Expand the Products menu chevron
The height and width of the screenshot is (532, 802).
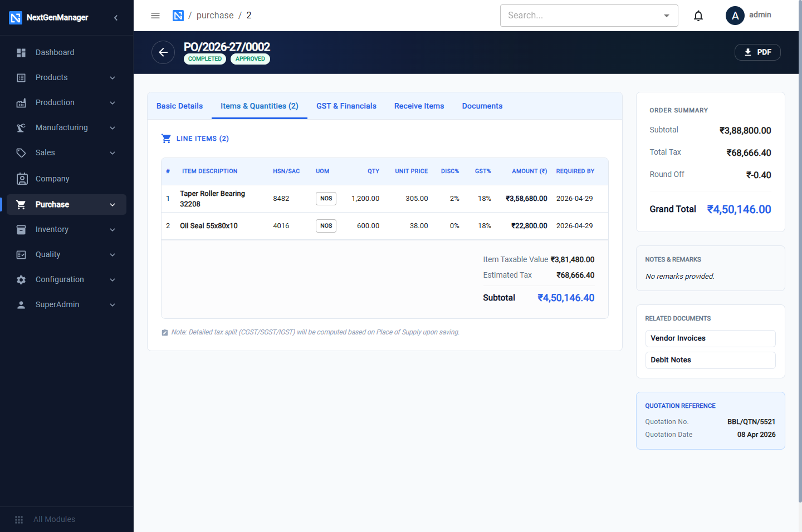pyautogui.click(x=113, y=78)
